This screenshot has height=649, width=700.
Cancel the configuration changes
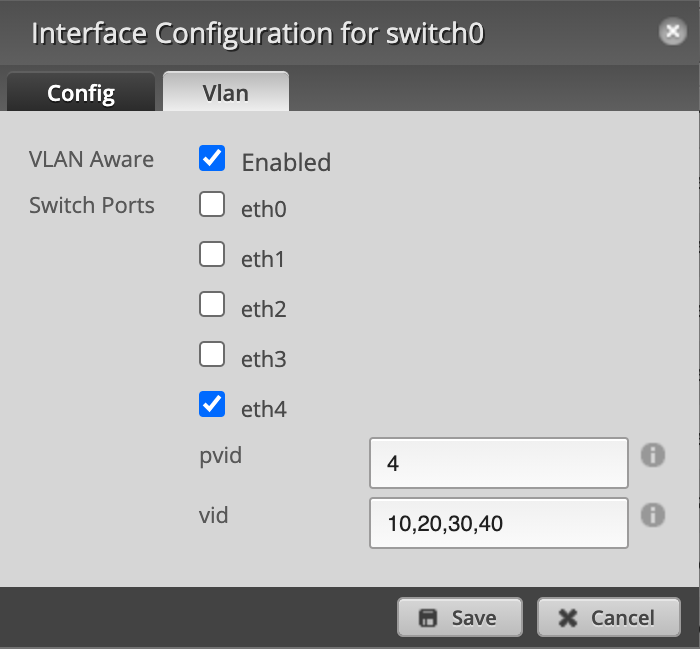tap(609, 618)
